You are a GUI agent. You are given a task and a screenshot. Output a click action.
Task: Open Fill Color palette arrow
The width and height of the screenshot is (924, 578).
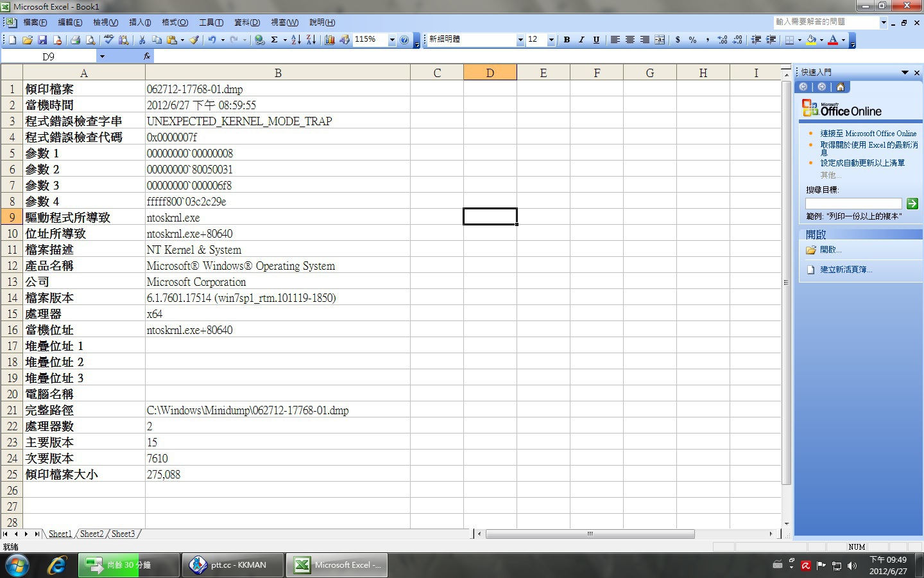pos(821,40)
